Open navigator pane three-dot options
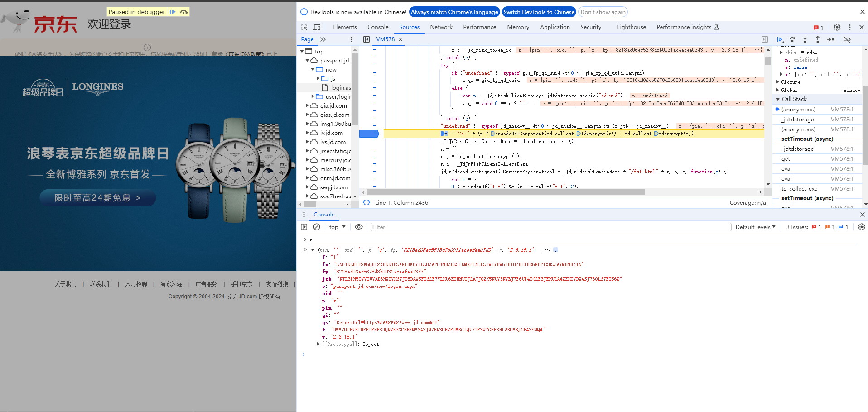 click(352, 39)
